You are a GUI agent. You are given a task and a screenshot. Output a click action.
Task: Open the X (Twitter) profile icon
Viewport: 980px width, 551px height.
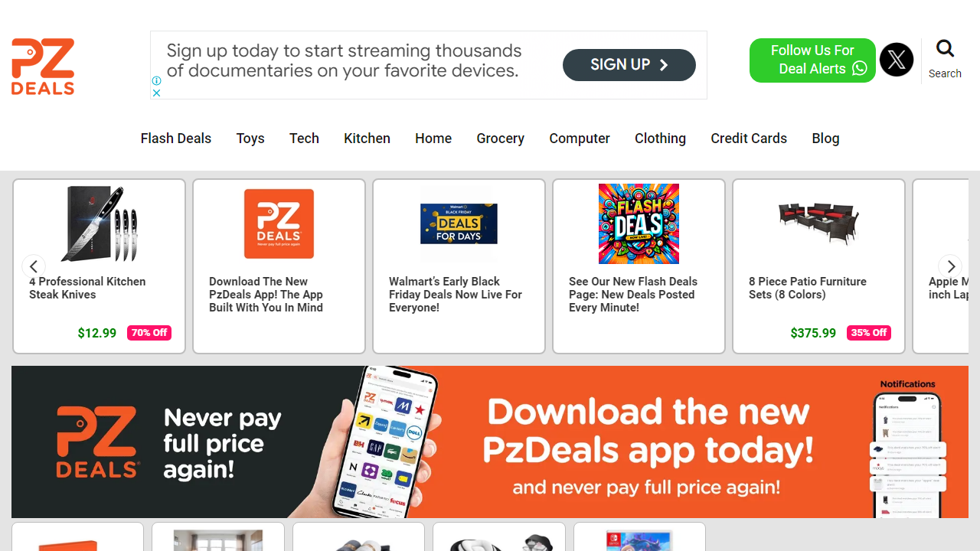point(897,60)
